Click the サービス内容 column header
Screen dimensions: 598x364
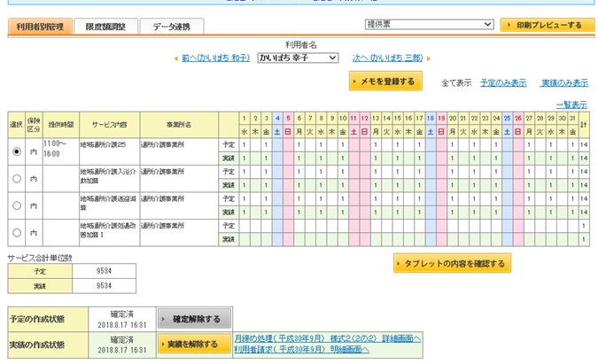tap(110, 125)
